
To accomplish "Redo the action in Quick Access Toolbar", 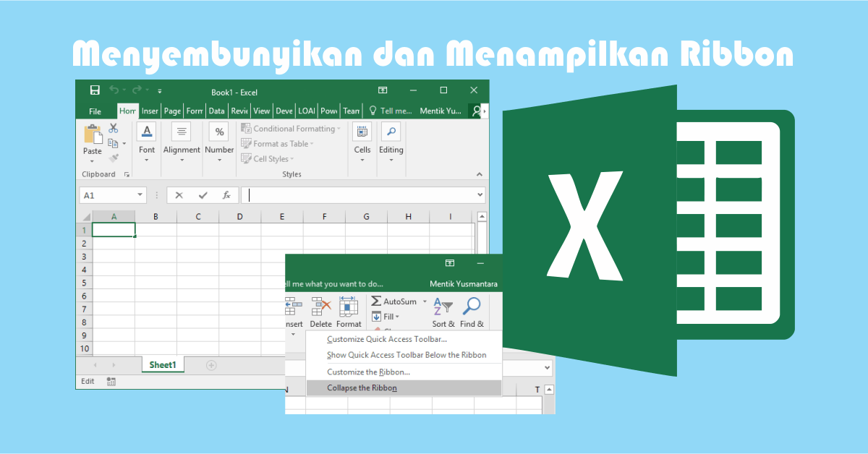I will (x=137, y=90).
